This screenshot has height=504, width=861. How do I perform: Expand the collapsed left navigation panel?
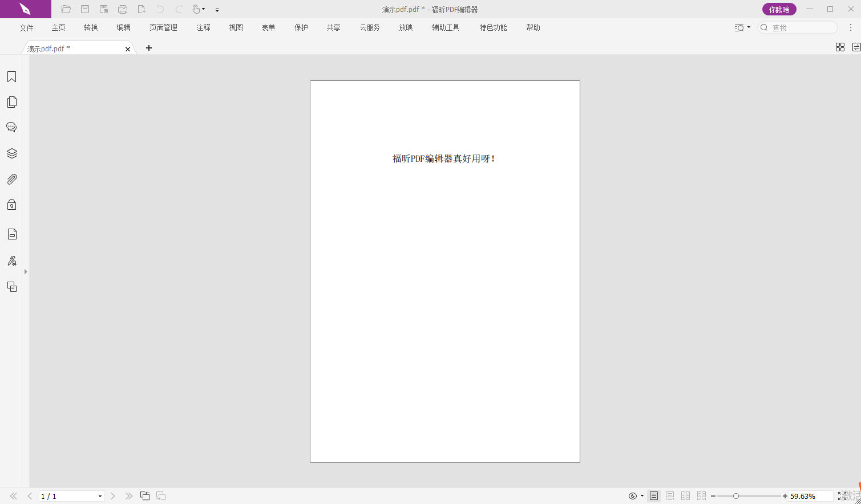[26, 272]
